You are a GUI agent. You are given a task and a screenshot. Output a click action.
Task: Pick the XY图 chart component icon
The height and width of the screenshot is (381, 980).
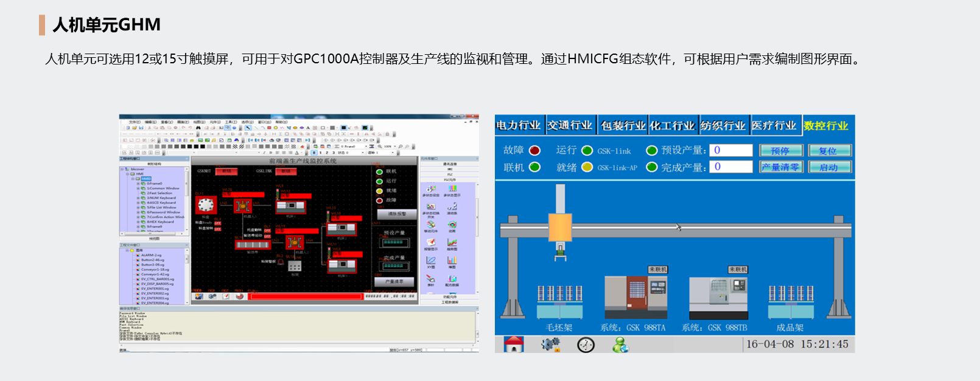point(431,260)
